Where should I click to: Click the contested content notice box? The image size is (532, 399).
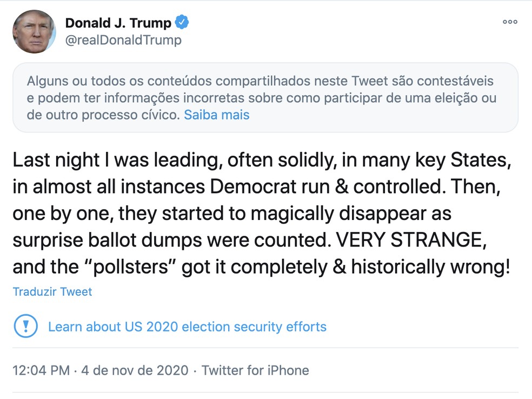click(x=265, y=98)
